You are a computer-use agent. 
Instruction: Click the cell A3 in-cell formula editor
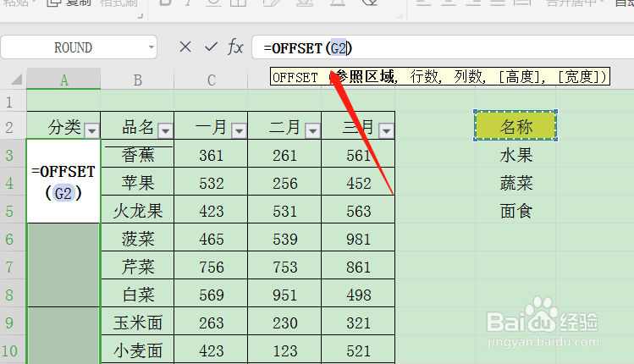(63, 181)
